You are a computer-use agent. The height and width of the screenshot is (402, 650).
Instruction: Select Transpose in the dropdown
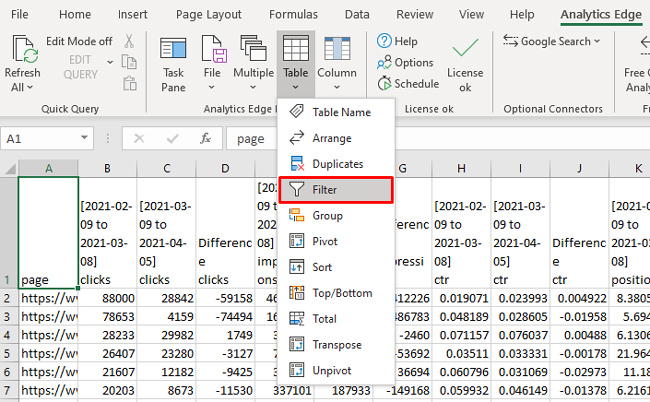point(337,345)
